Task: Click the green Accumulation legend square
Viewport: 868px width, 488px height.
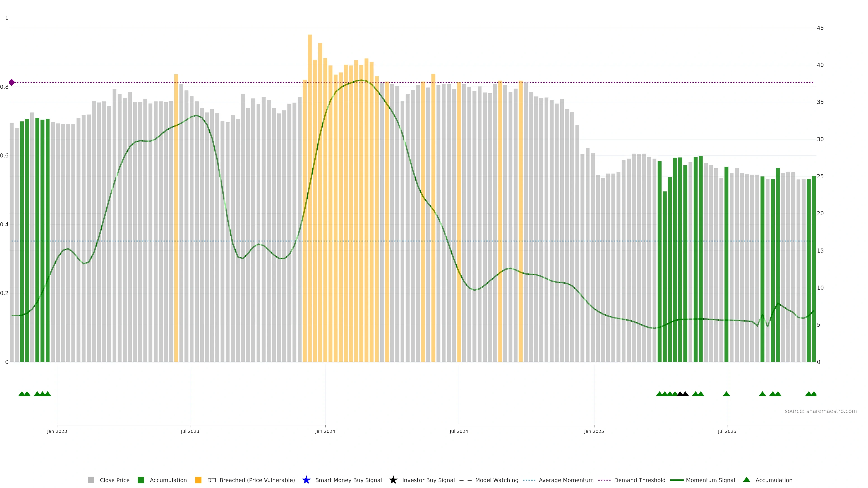Action: point(141,480)
